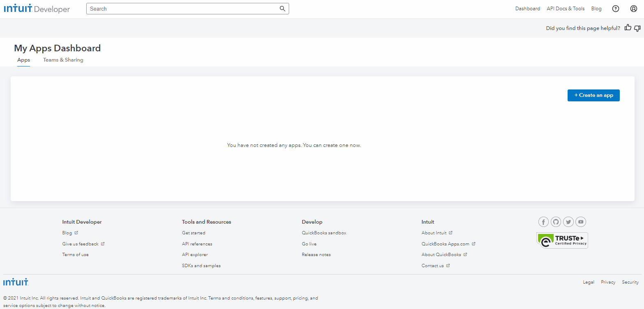Screen dimensions: 644x309
Task: Click the thumbs down feedback icon
Action: [637, 28]
